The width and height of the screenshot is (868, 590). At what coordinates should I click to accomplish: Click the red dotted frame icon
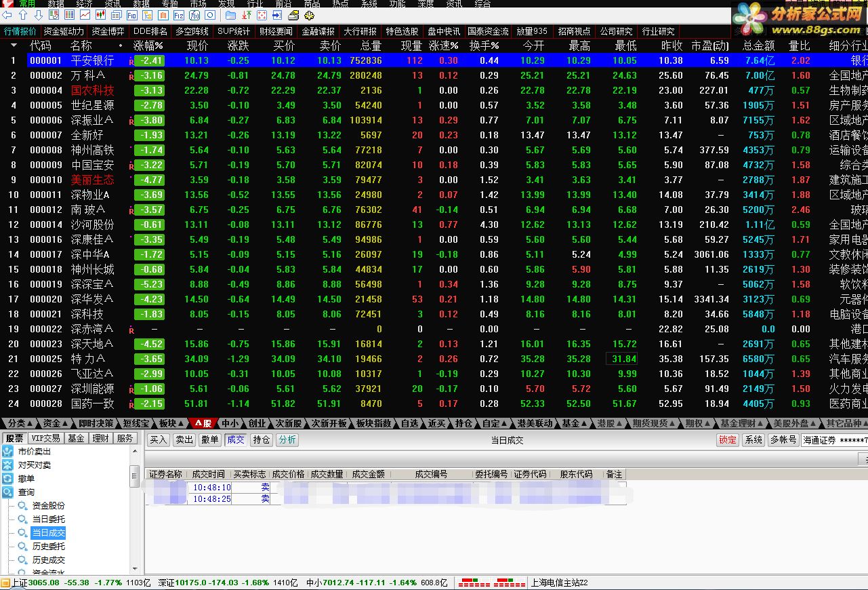[x=262, y=15]
